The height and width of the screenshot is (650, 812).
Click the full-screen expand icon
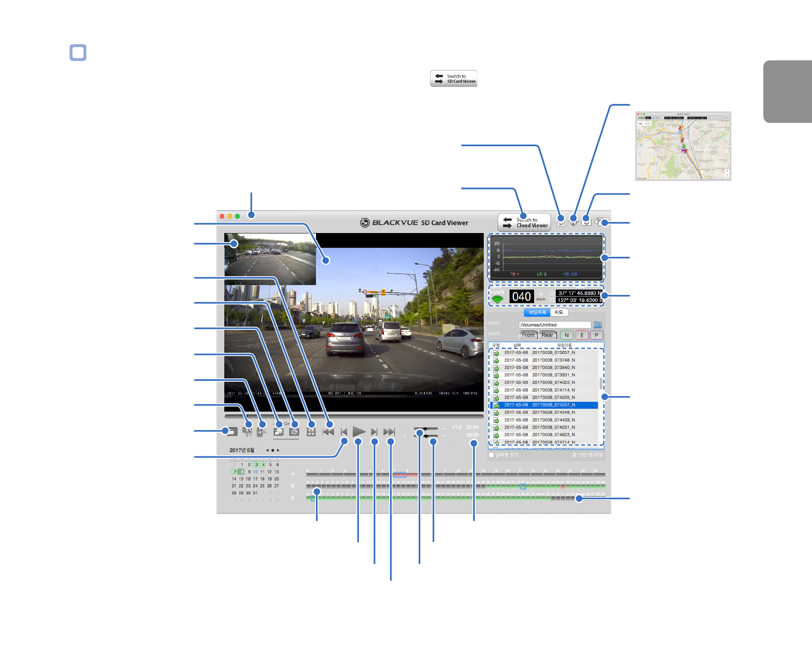tap(311, 432)
